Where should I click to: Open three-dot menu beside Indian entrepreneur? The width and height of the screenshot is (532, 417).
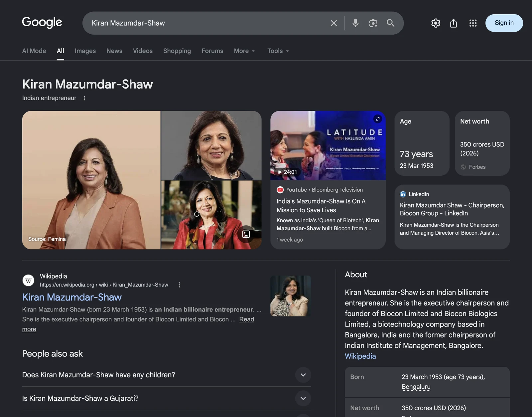[84, 98]
